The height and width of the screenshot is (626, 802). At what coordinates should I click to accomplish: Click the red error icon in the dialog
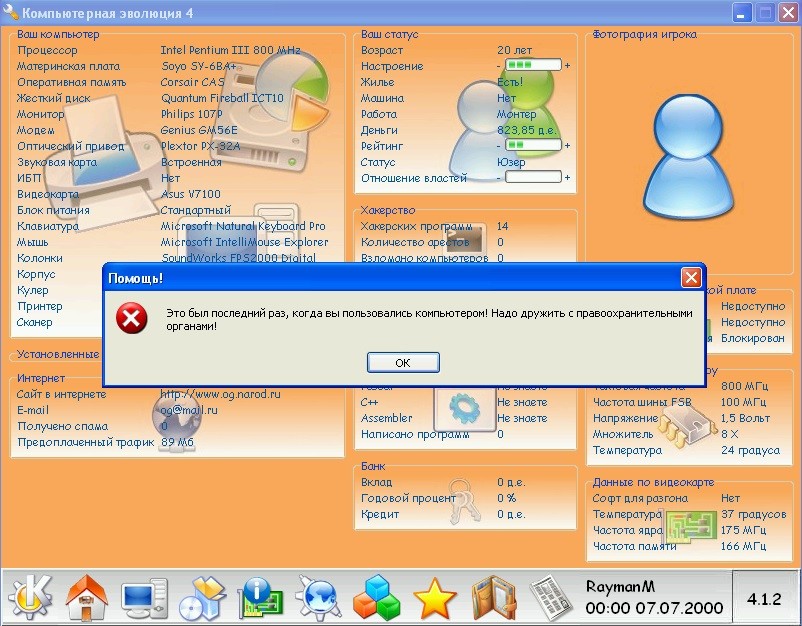(131, 318)
